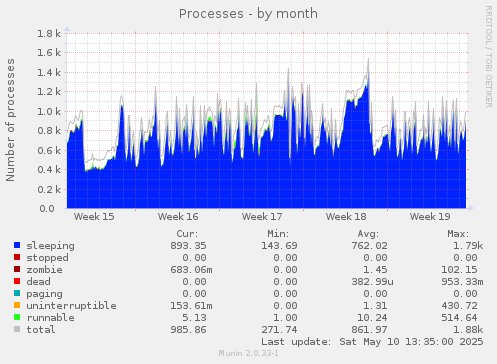This screenshot has height=364, width=497.
Task: Click zombie current value 683.06m
Action: [x=192, y=270]
